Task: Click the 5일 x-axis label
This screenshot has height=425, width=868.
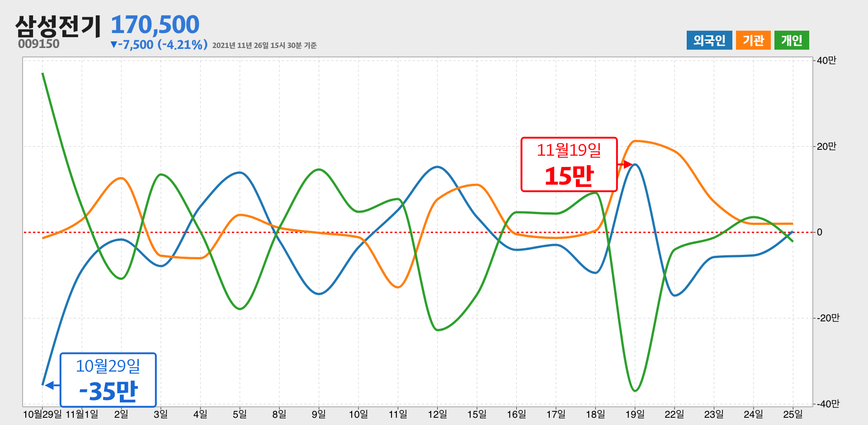Action: pyautogui.click(x=240, y=414)
